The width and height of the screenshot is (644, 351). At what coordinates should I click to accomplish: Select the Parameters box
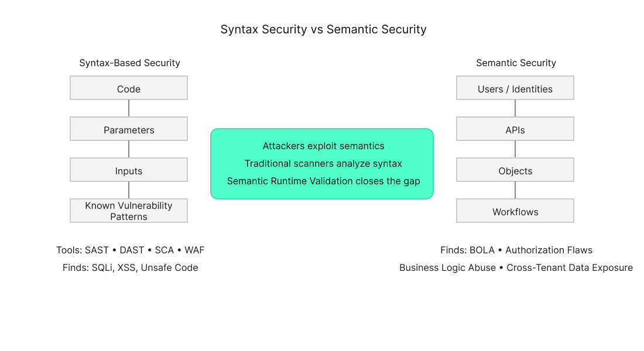coord(129,129)
